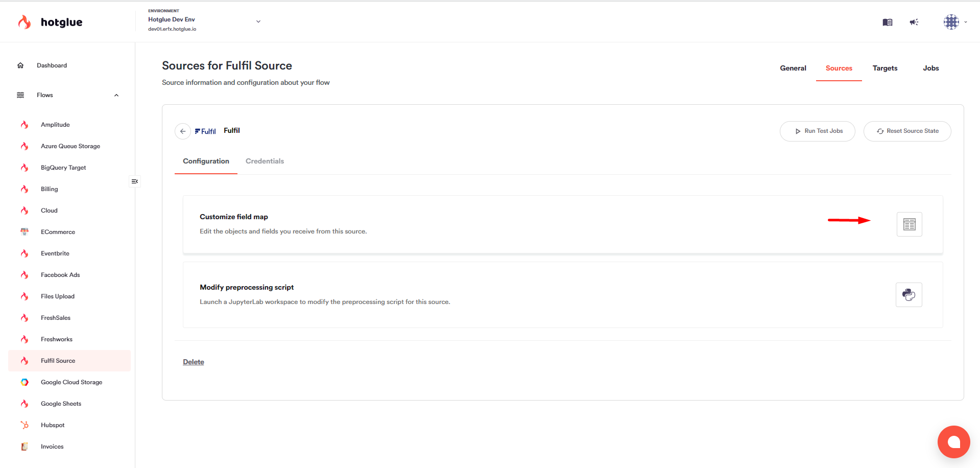Click the Run Test Jobs button
Viewport: 980px width, 468px height.
click(x=817, y=131)
